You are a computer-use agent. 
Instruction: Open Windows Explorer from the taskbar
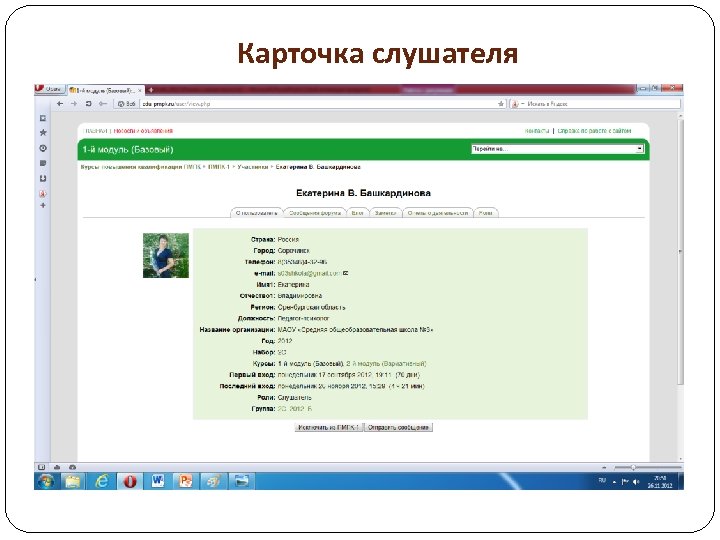pos(73,481)
